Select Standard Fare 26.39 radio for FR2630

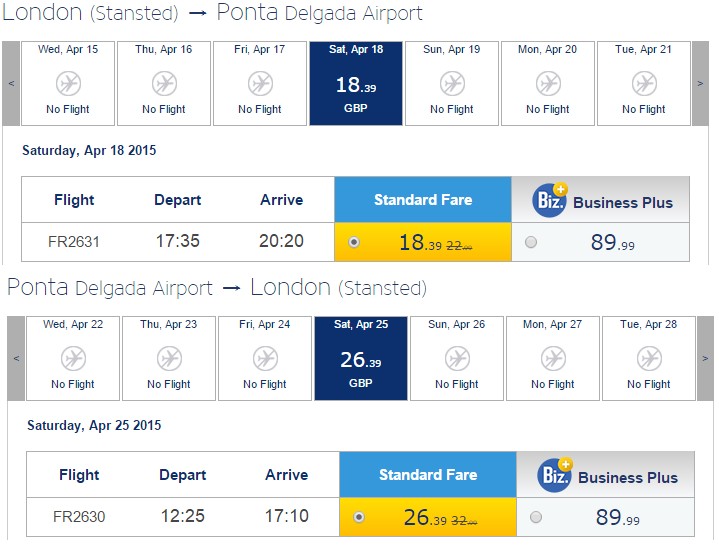(x=359, y=517)
